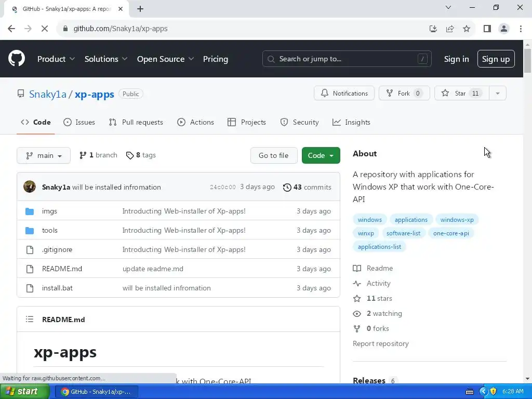Open the Snaky1a owner link
Image resolution: width=532 pixels, height=399 pixels.
(47, 94)
